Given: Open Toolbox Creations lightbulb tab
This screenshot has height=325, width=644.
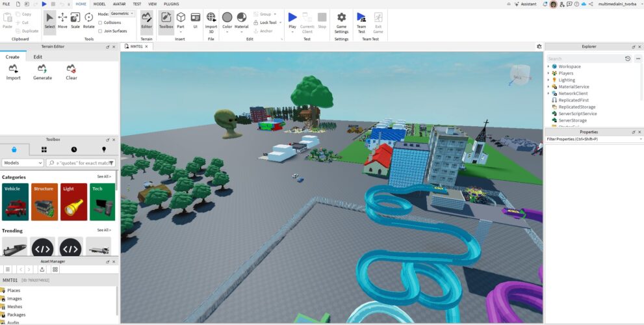Looking at the screenshot, I should coord(103,149).
